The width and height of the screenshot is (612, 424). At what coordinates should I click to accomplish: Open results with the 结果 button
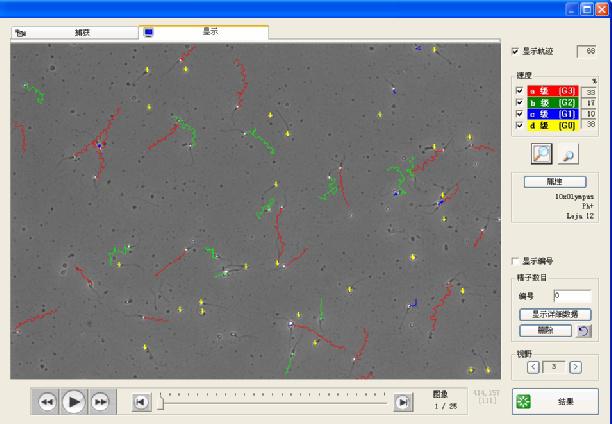coord(554,401)
